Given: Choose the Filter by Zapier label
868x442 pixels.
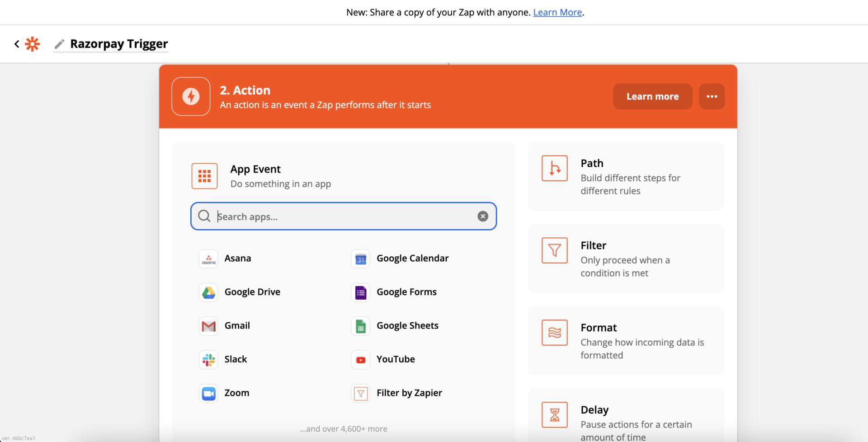Looking at the screenshot, I should [409, 393].
